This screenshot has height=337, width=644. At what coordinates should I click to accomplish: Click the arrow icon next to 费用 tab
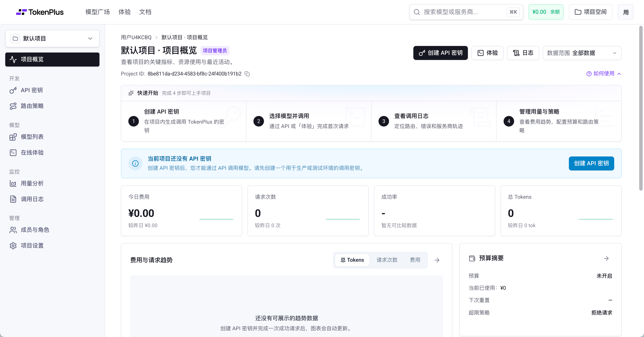(x=437, y=260)
